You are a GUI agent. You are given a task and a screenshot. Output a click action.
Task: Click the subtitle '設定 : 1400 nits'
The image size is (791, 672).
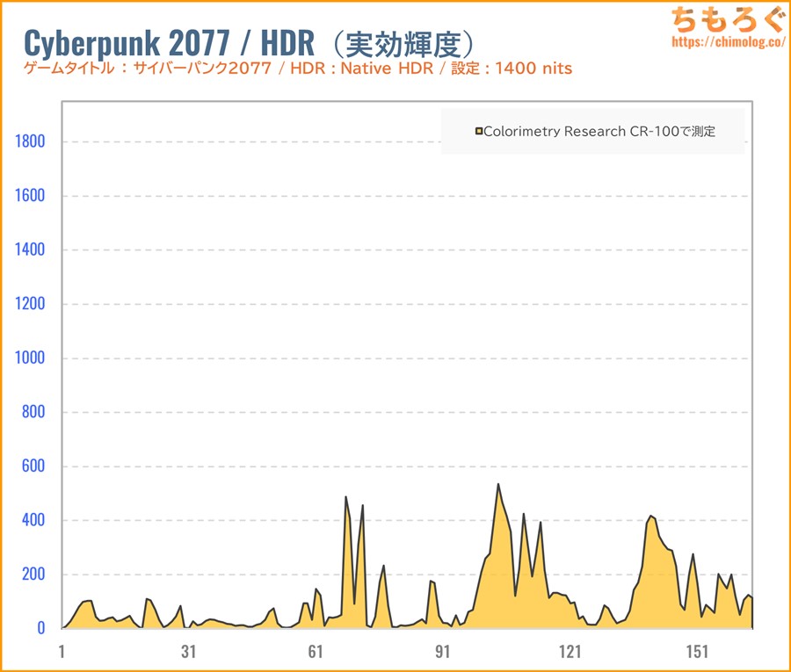pyautogui.click(x=512, y=68)
